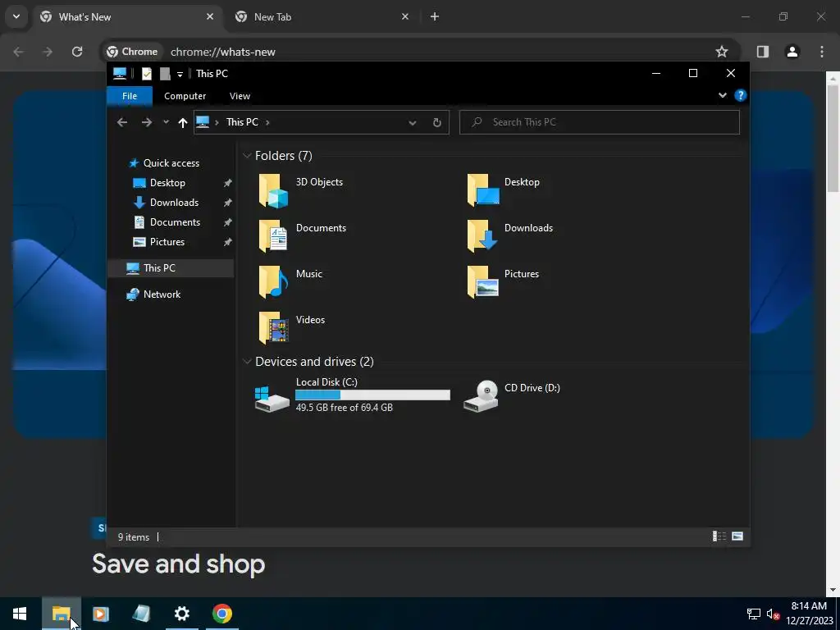Go back in File Explorer navigation
840x630 pixels.
click(122, 122)
